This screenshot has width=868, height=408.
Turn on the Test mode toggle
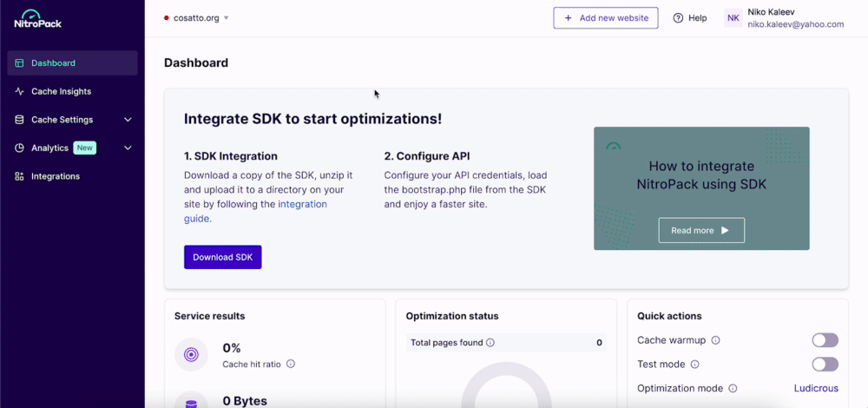[x=825, y=365]
